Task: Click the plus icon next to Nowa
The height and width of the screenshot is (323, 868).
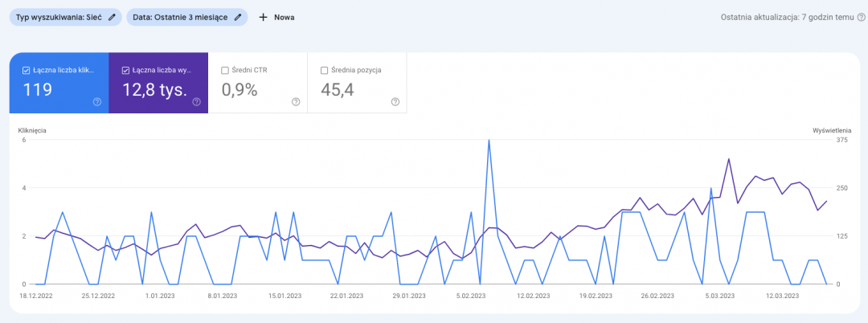Action: click(263, 17)
